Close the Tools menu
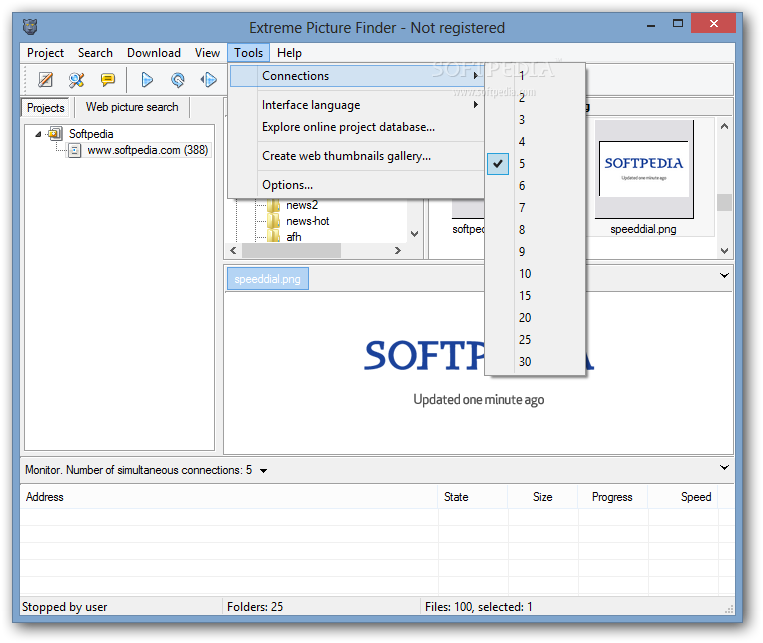The image size is (763, 643). (248, 53)
